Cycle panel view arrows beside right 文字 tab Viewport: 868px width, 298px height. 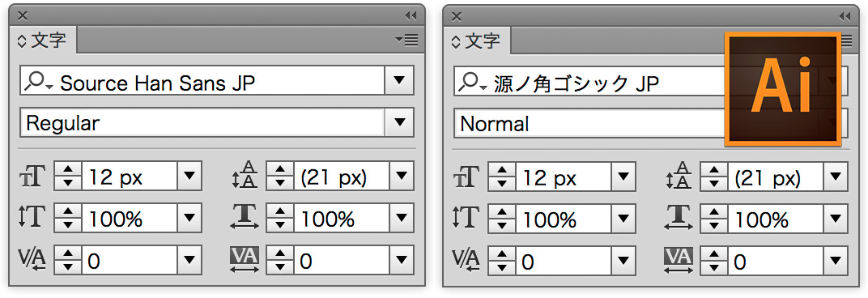456,41
